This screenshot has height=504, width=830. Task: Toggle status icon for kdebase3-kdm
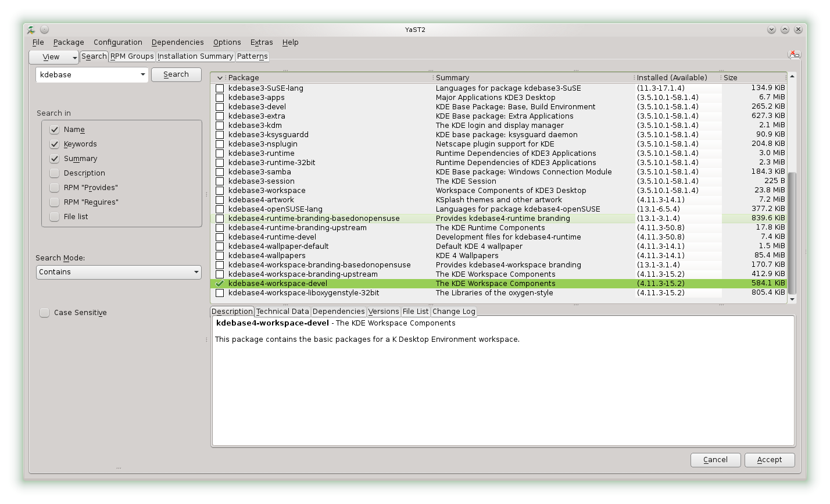pos(220,126)
